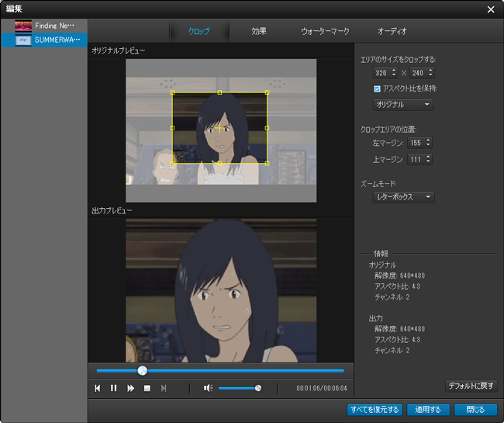The width and height of the screenshot is (504, 423).
Task: Go to the オーディオ tab
Action: click(x=392, y=32)
